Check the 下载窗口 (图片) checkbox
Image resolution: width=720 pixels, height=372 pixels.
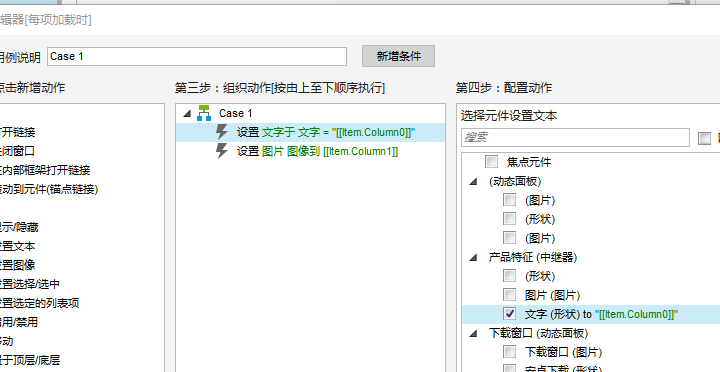[509, 352]
